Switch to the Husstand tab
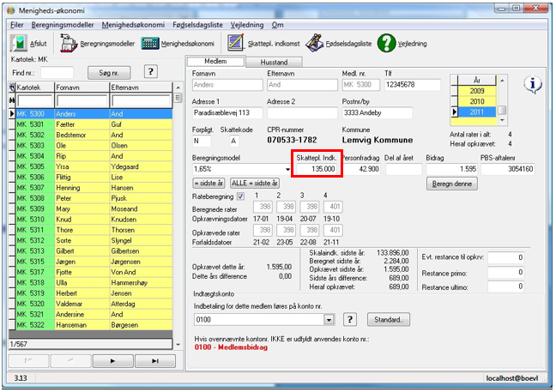The width and height of the screenshot is (556, 392). click(x=274, y=62)
